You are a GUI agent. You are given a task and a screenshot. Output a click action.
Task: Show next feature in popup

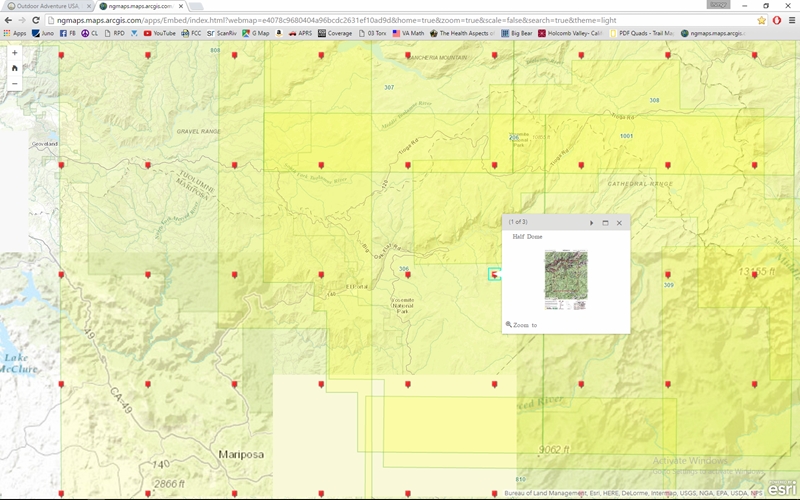(x=592, y=223)
